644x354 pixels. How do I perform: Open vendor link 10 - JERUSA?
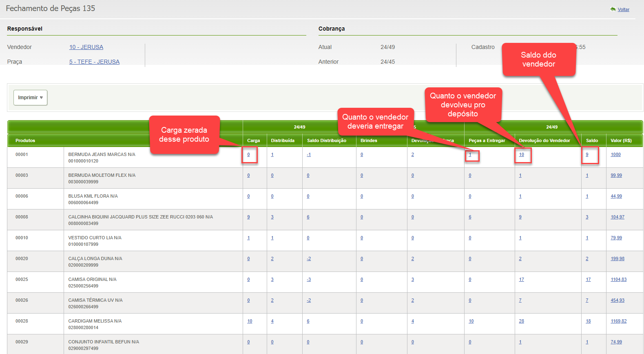[x=86, y=47]
